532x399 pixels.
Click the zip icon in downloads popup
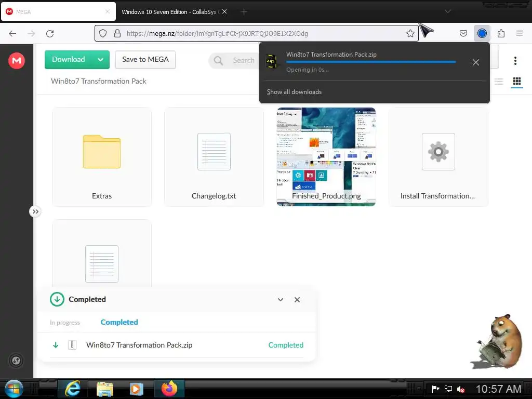pyautogui.click(x=271, y=61)
